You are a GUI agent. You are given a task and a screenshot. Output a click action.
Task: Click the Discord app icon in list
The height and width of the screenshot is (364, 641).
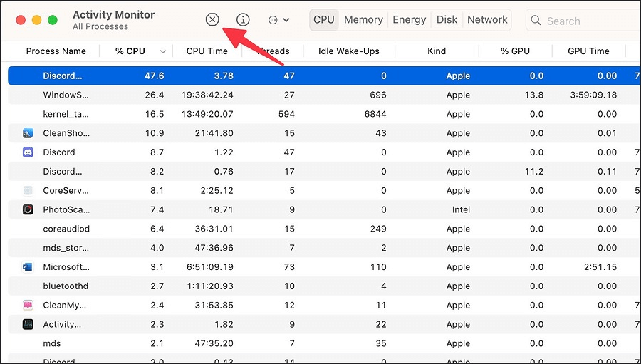(28, 152)
